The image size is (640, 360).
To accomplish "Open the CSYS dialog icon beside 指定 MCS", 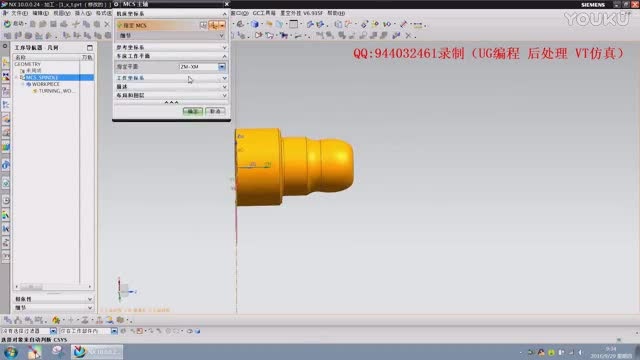I will point(203,25).
